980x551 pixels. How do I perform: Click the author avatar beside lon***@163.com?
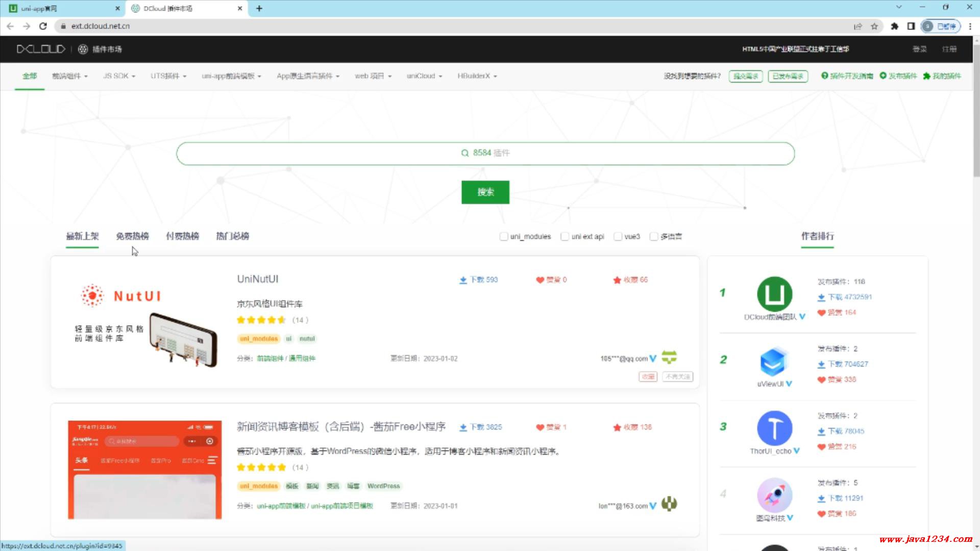click(669, 504)
